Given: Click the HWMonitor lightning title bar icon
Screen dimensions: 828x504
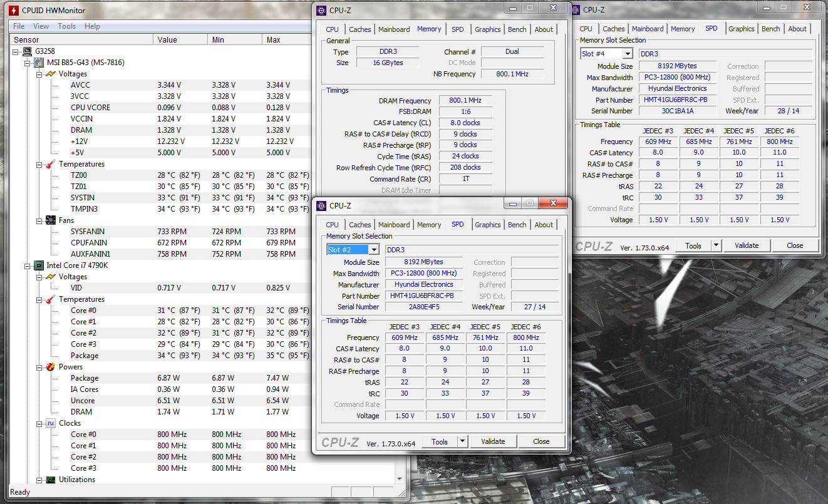Looking at the screenshot, I should point(13,10).
